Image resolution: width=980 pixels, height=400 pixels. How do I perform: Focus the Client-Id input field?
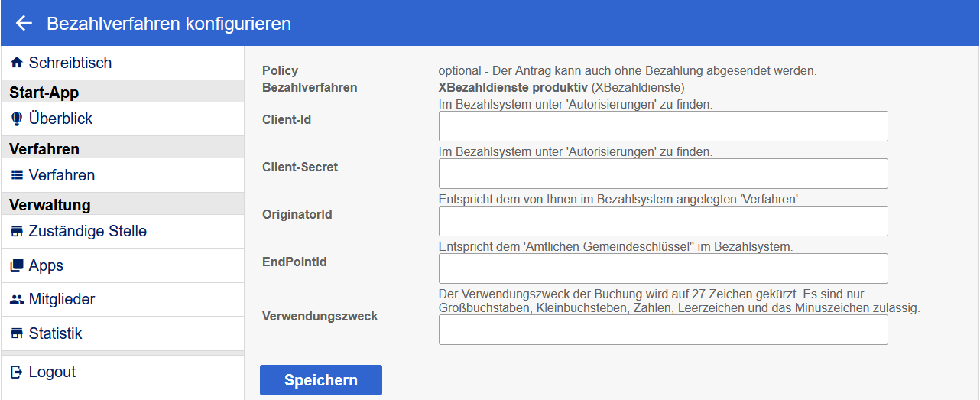[663, 126]
